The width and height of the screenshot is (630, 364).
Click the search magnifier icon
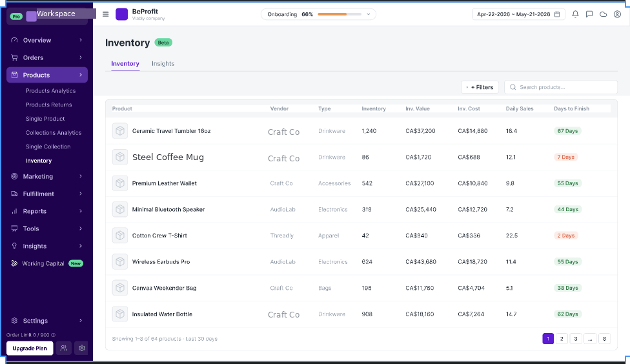513,87
